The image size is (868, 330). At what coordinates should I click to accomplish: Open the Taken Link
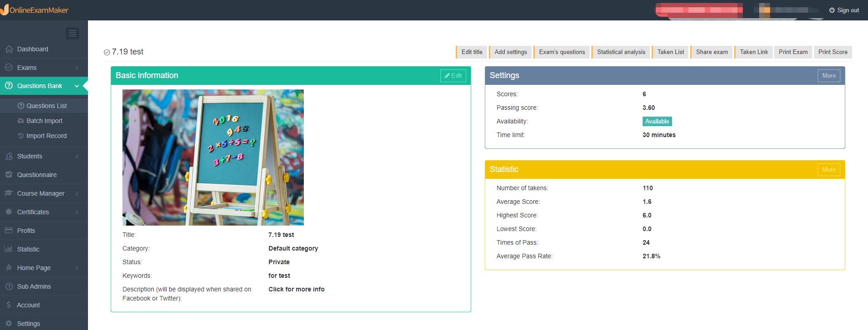click(754, 52)
